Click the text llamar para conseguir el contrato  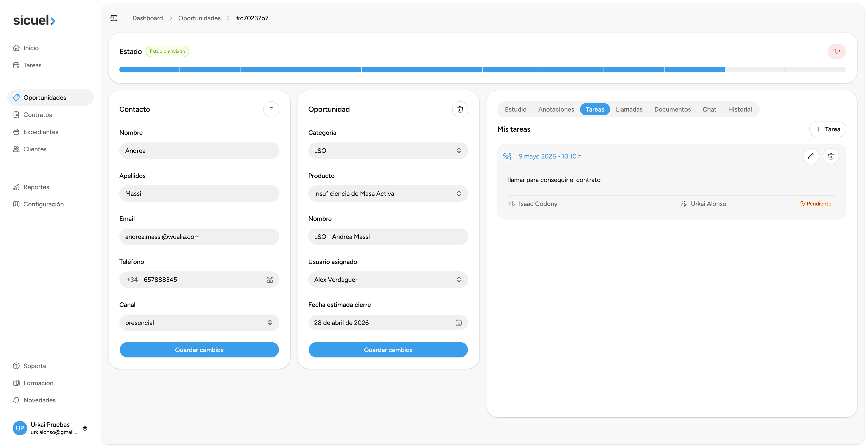(x=554, y=180)
